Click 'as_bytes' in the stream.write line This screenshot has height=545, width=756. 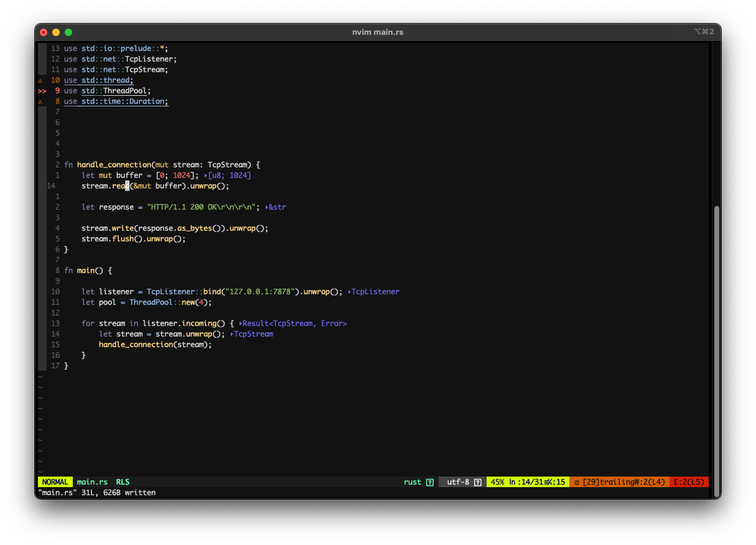pyautogui.click(x=195, y=228)
